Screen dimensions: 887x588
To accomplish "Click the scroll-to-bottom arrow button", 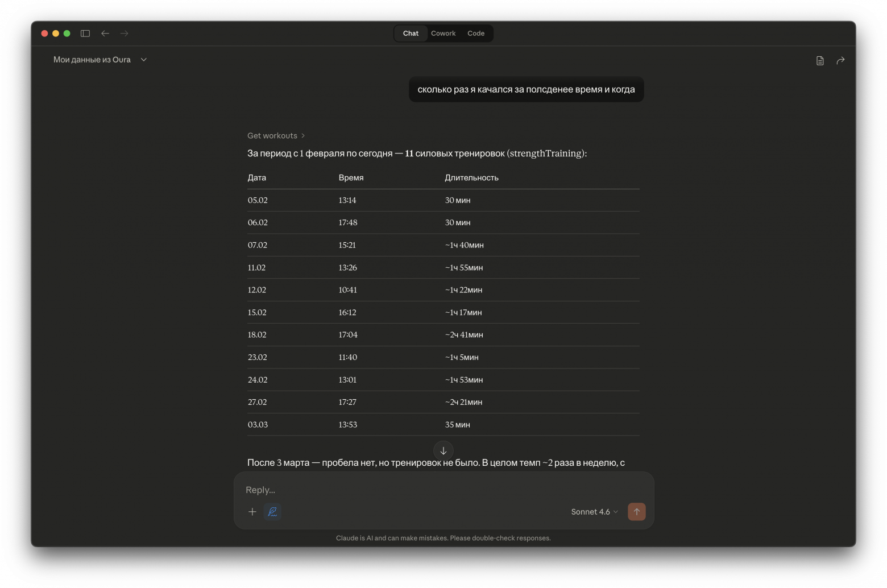I will click(x=443, y=450).
